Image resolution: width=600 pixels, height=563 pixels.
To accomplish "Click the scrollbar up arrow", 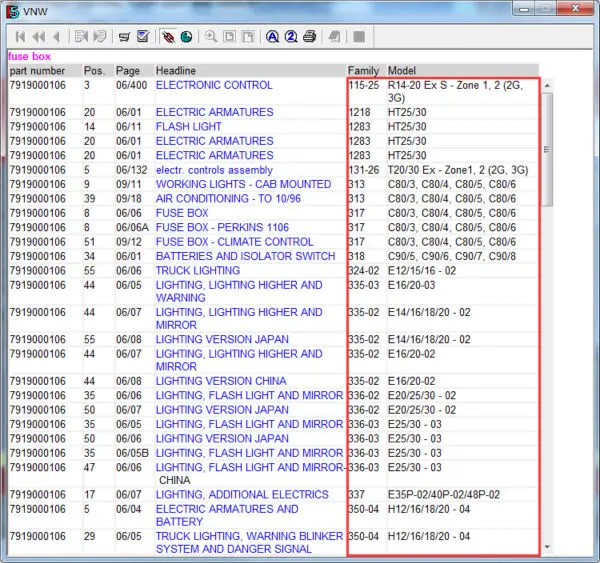I will (x=547, y=85).
